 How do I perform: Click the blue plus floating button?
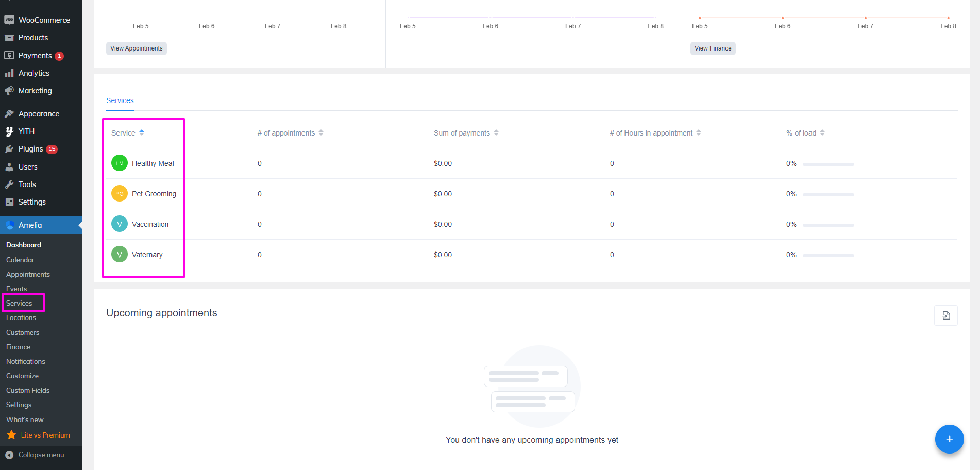[949, 439]
